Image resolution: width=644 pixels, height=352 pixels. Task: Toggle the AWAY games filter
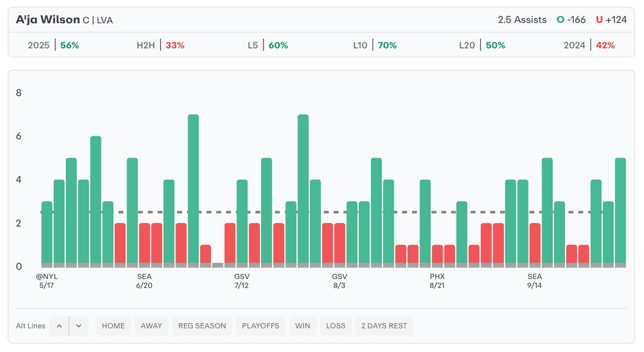[x=151, y=326]
